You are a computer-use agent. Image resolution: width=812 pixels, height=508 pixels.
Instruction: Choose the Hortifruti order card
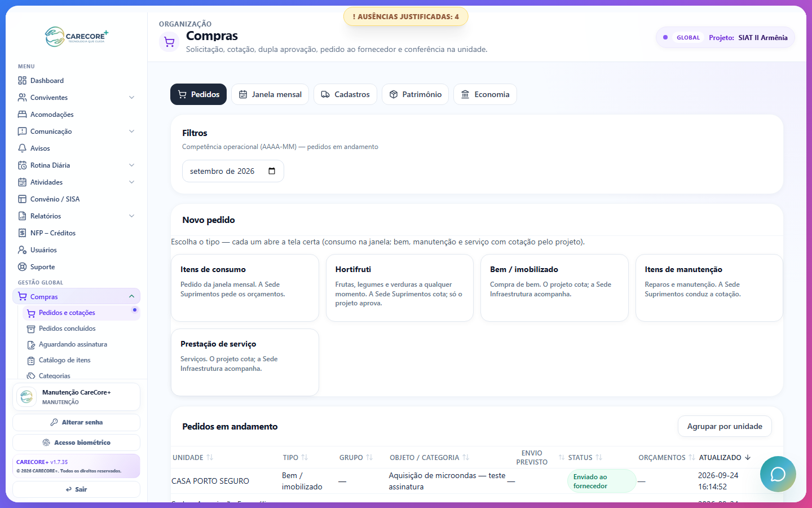[x=400, y=288]
